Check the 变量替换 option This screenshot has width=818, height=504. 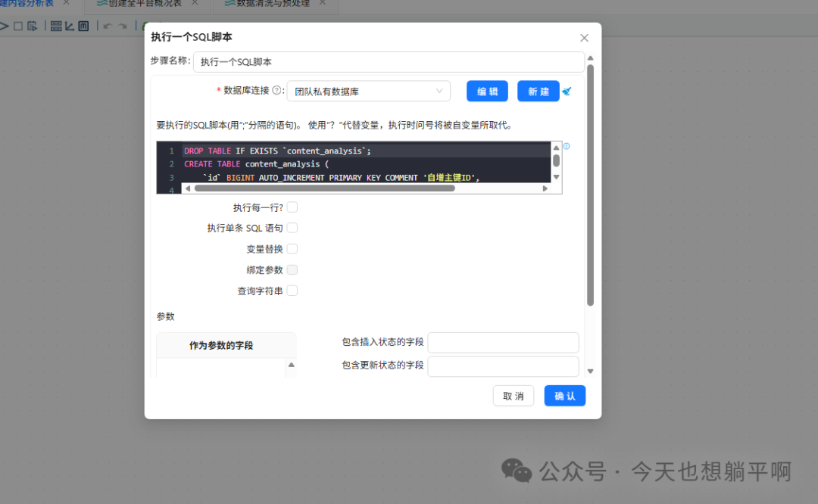pos(292,249)
